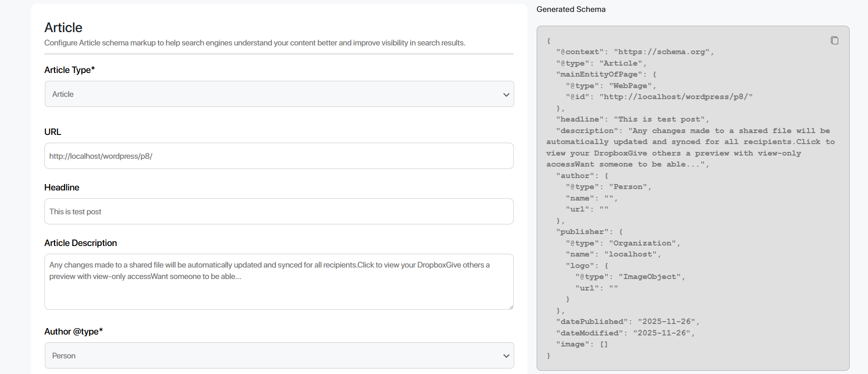Click the 'datePublished' line in schema

pyautogui.click(x=628, y=322)
